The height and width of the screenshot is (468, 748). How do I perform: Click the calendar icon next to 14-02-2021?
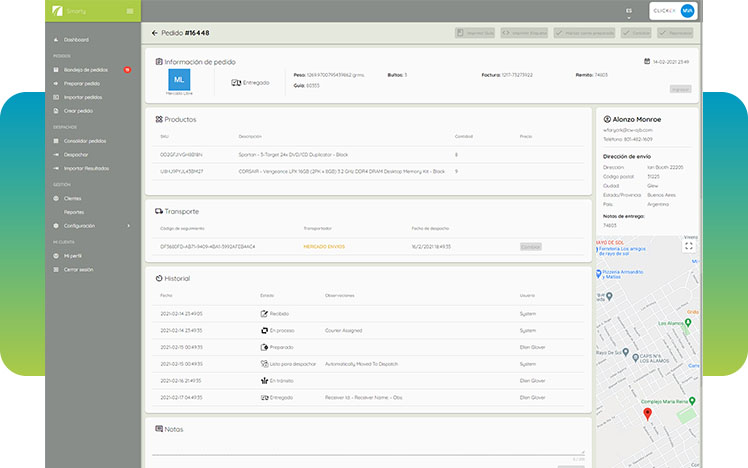click(647, 61)
